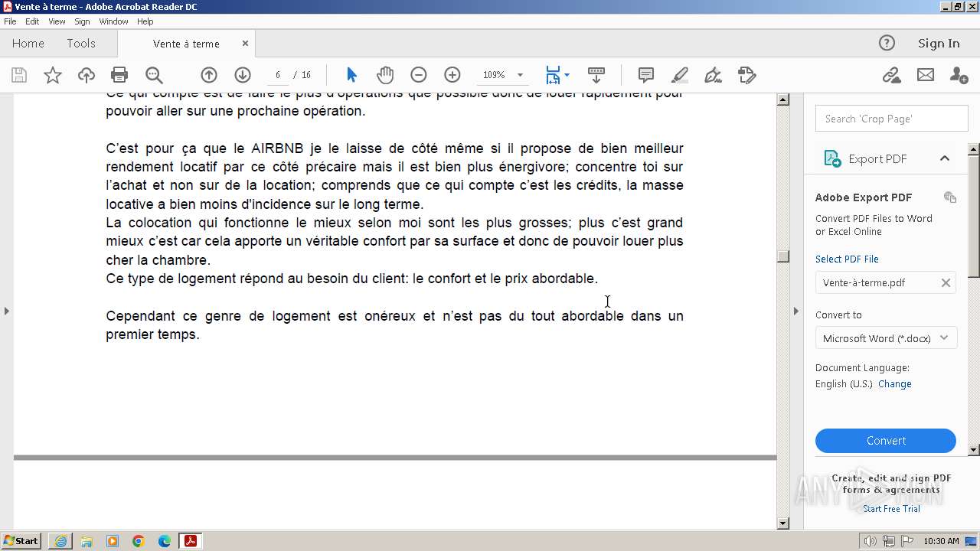Open the more tools stamp icon
Screen dimensions: 980x551
coord(746,75)
